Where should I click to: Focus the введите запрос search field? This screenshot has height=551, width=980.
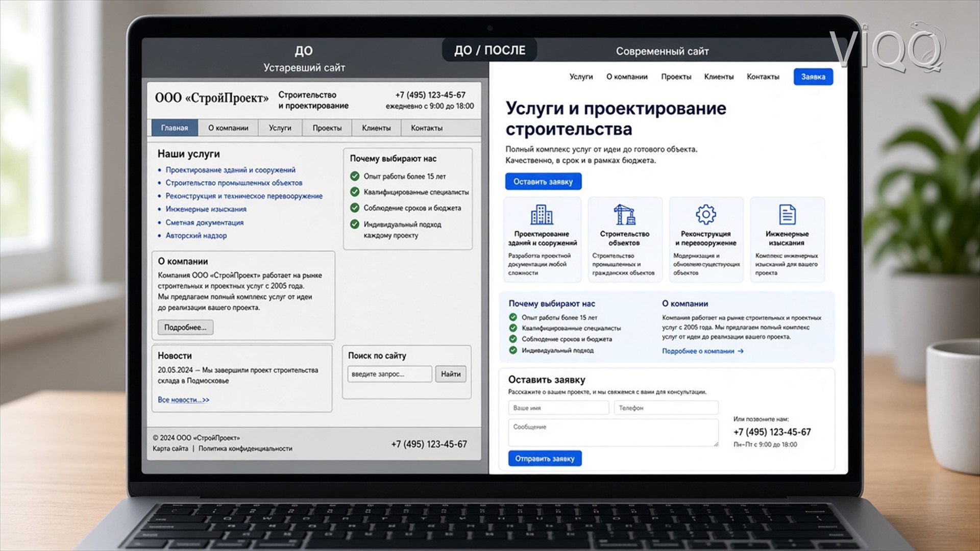point(390,374)
